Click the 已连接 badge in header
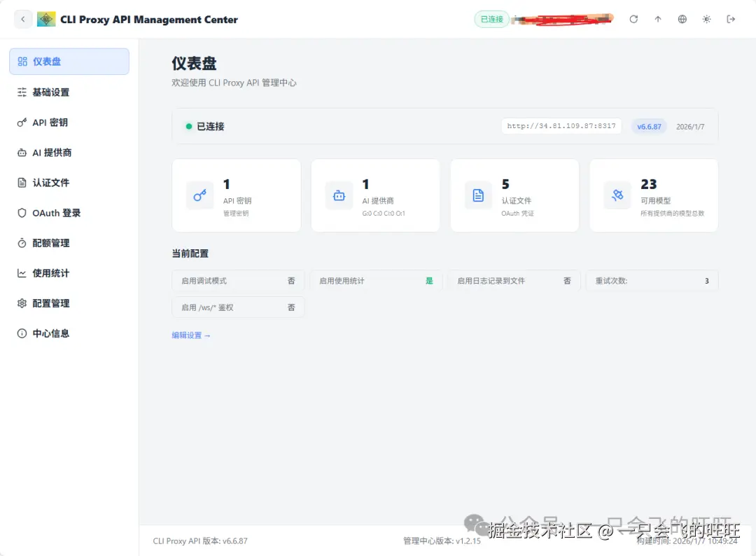The image size is (756, 556). pos(492,20)
